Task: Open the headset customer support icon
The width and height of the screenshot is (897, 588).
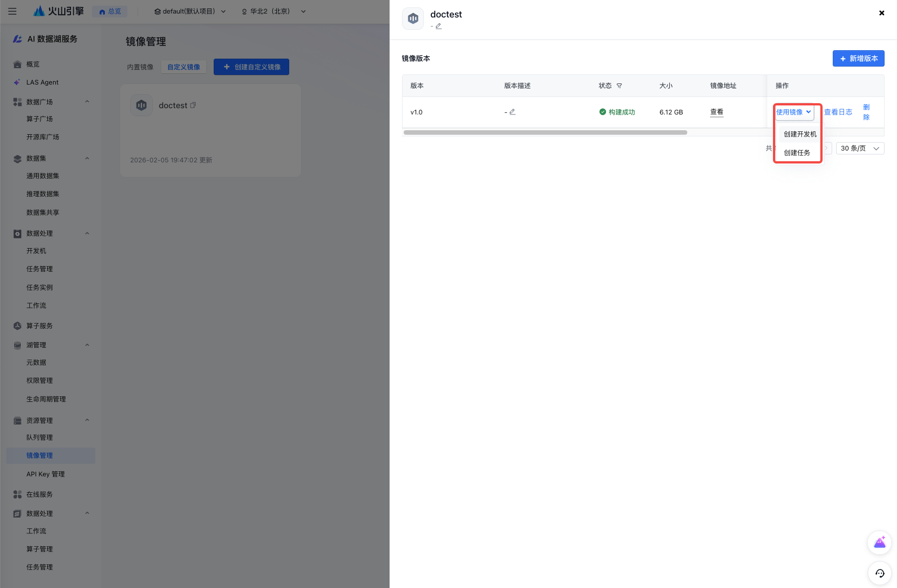Action: pos(880,573)
